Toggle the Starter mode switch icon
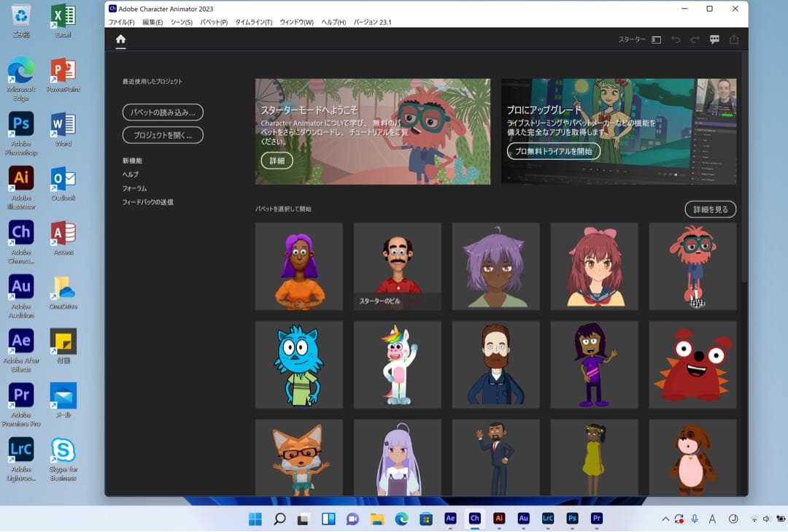The width and height of the screenshot is (788, 532). 656,40
